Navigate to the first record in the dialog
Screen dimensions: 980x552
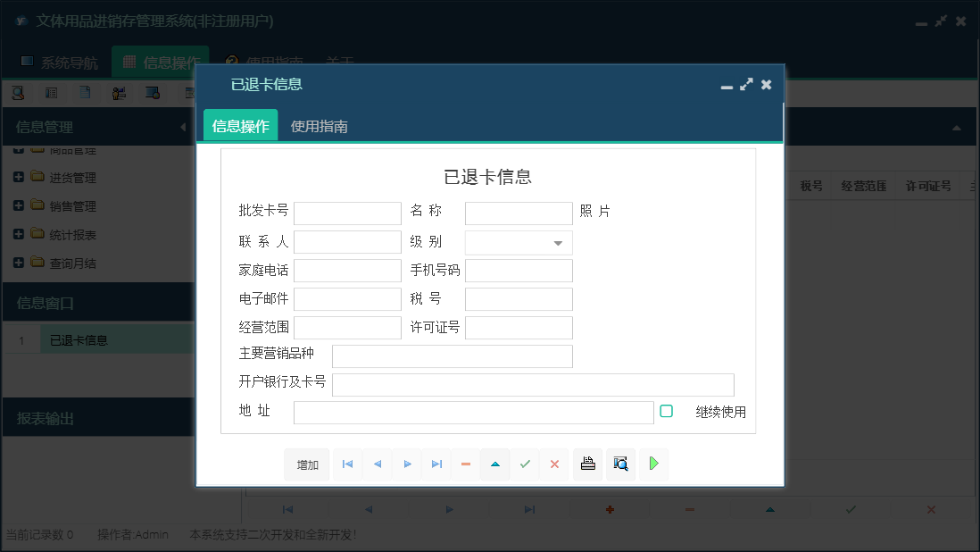[347, 464]
